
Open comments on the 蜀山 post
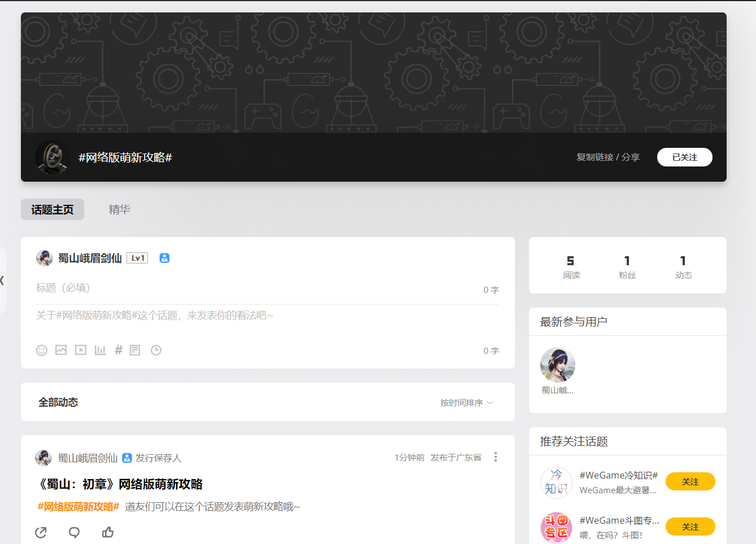[74, 532]
